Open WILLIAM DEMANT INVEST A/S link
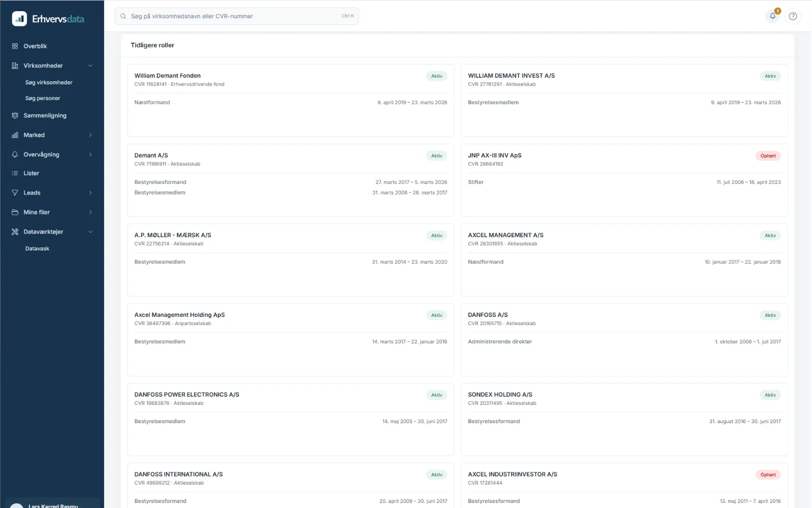Screen dimensions: 812x508 [x=511, y=76]
